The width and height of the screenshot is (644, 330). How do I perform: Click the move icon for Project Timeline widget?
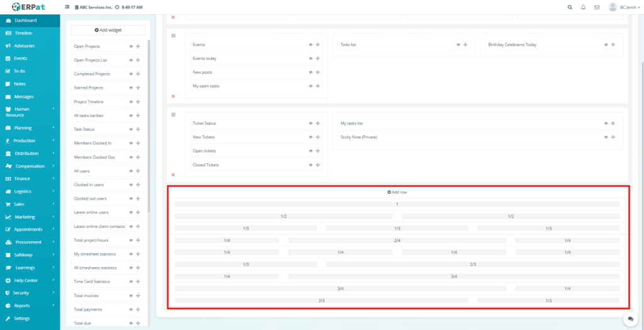click(138, 101)
